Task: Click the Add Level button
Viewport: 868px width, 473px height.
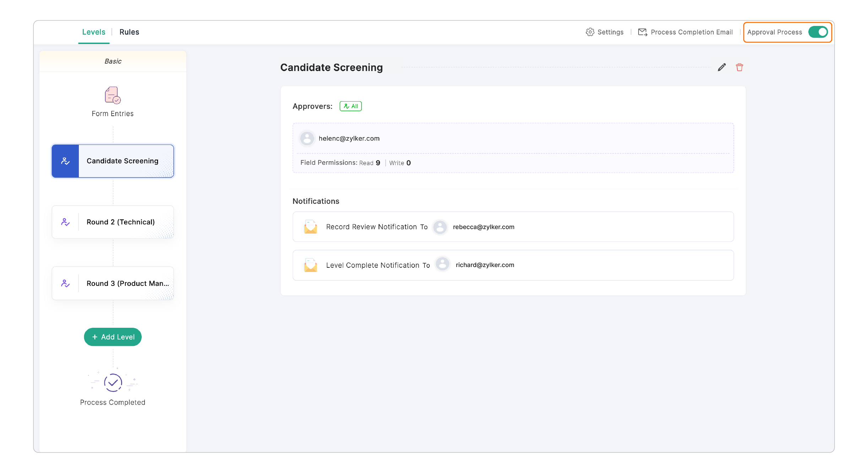Action: coord(113,337)
